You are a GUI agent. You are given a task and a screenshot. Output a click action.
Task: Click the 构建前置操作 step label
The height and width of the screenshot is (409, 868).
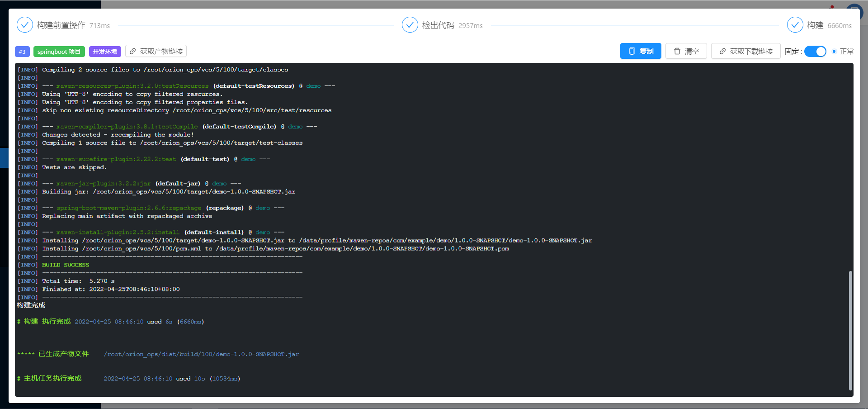[61, 25]
